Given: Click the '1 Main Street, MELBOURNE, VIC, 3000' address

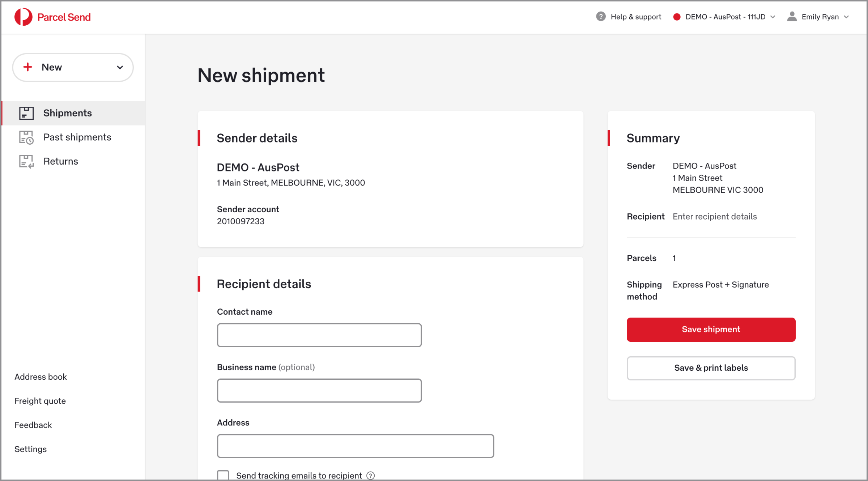Looking at the screenshot, I should [291, 183].
